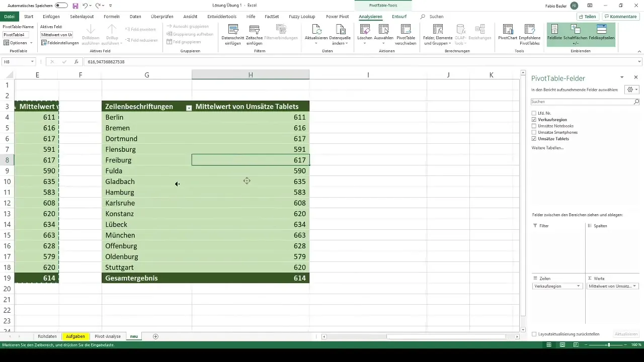The width and height of the screenshot is (644, 362).
Task: Toggle Automatisches Speichern switch
Action: pos(61,5)
